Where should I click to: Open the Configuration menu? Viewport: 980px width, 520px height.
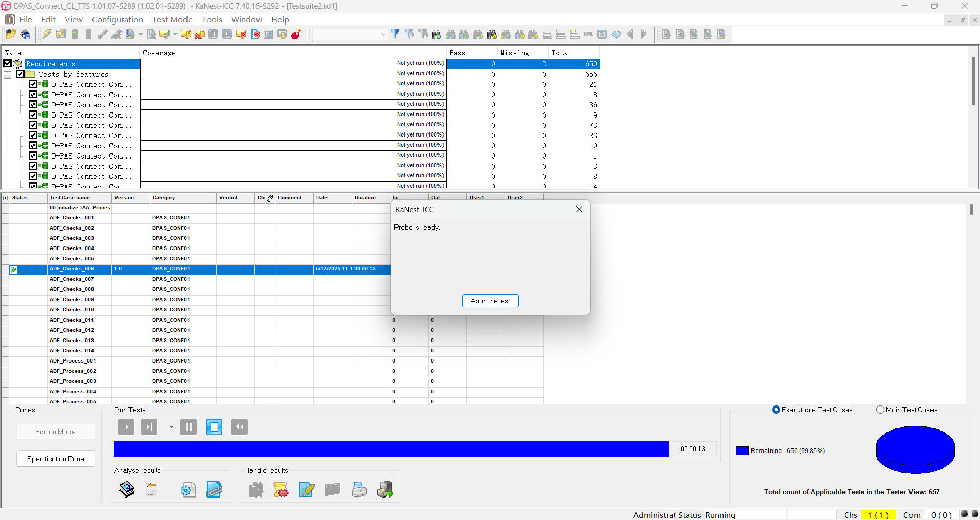117,19
